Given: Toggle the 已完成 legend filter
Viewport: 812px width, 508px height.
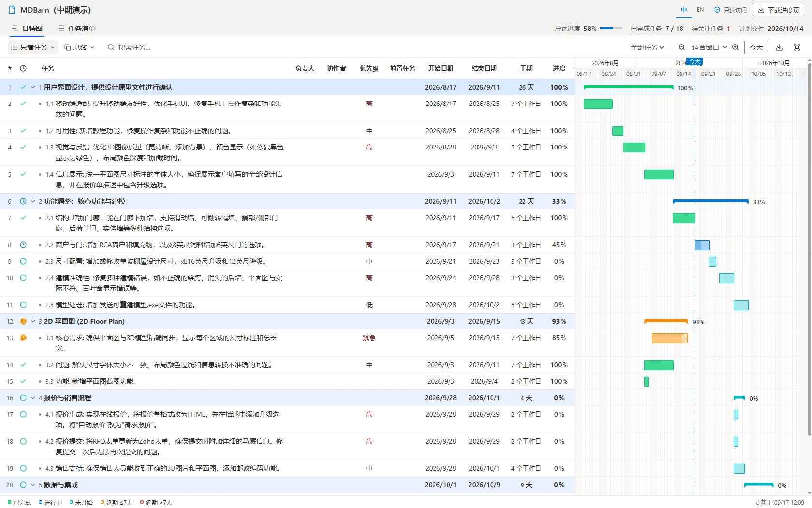Looking at the screenshot, I should point(19,502).
